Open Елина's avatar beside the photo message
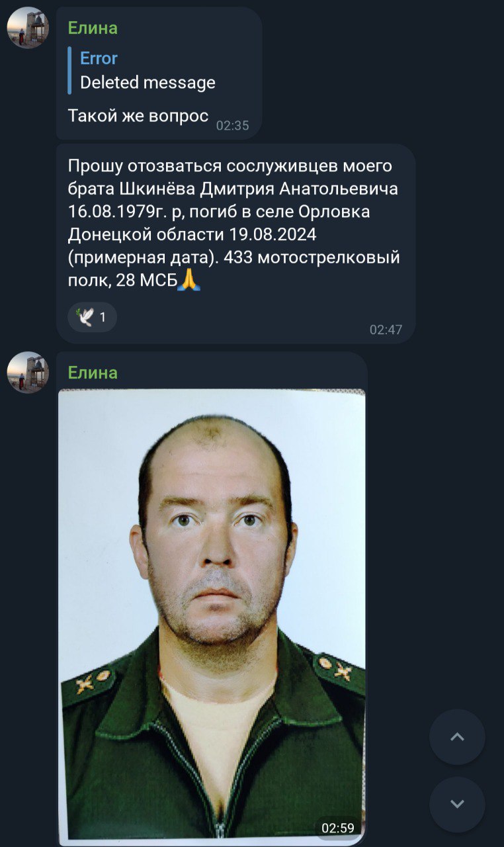 point(28,373)
